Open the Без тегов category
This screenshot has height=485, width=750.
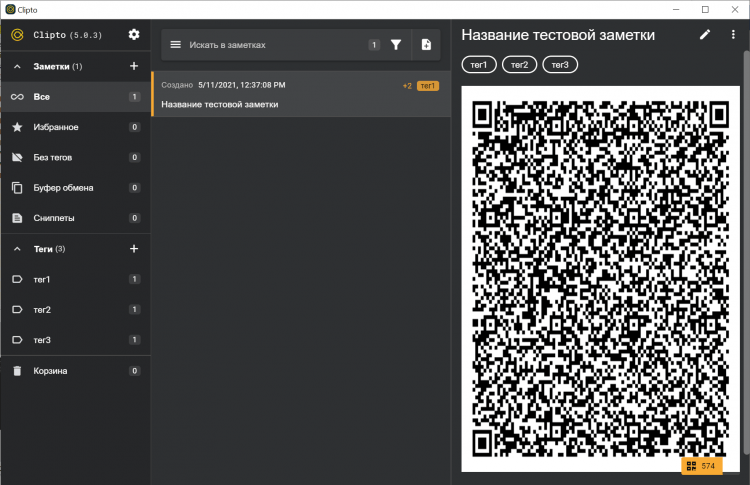pos(53,157)
